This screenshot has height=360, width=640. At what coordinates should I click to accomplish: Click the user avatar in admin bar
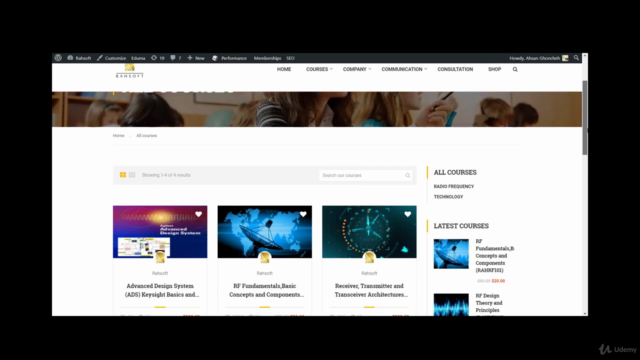tap(565, 58)
